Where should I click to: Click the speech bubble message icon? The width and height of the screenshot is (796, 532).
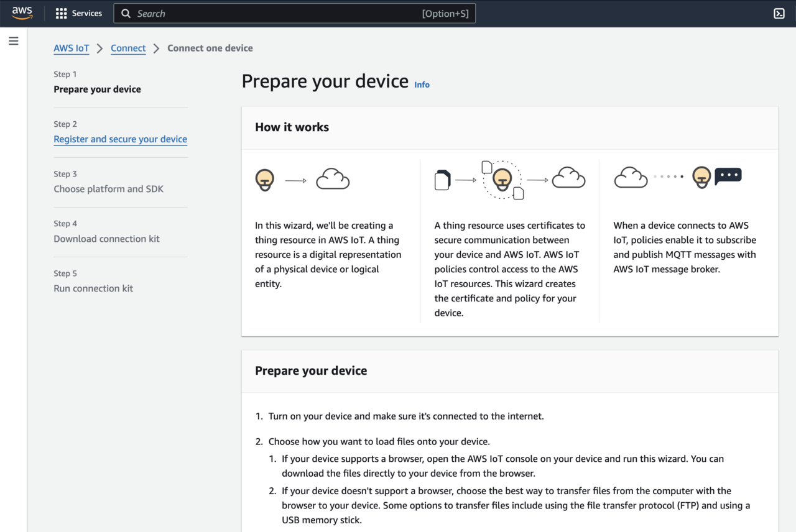[728, 176]
